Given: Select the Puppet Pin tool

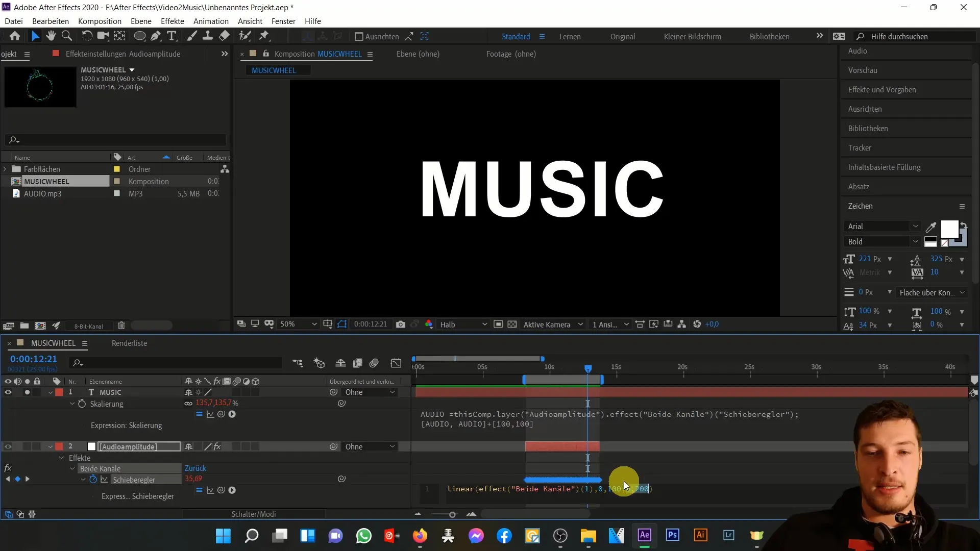Looking at the screenshot, I should tap(264, 36).
